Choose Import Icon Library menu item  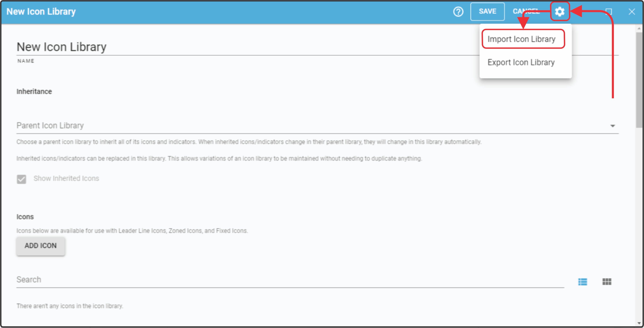tap(521, 39)
